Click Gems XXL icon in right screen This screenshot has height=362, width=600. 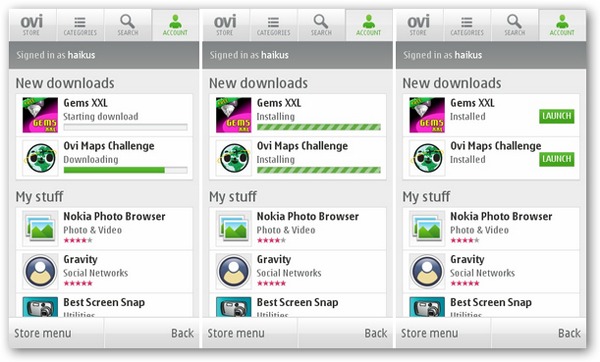pos(427,115)
